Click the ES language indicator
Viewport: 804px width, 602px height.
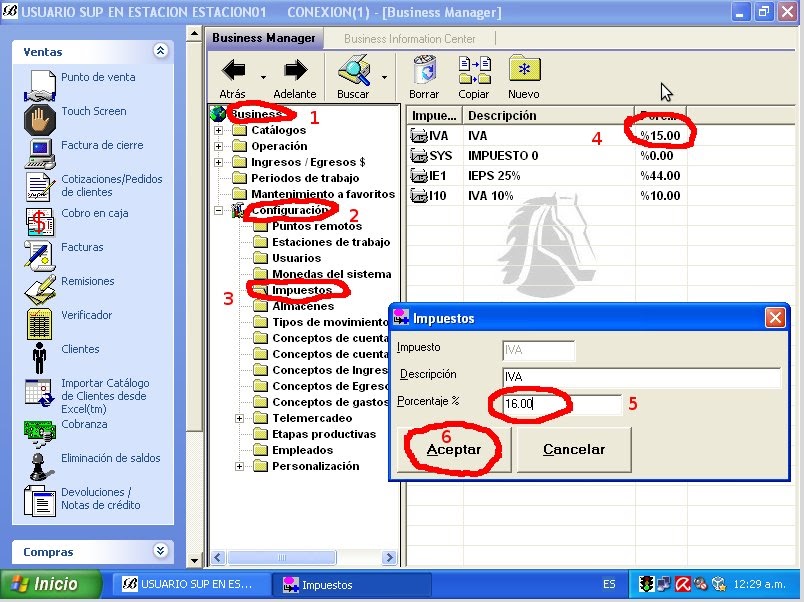[x=609, y=584]
